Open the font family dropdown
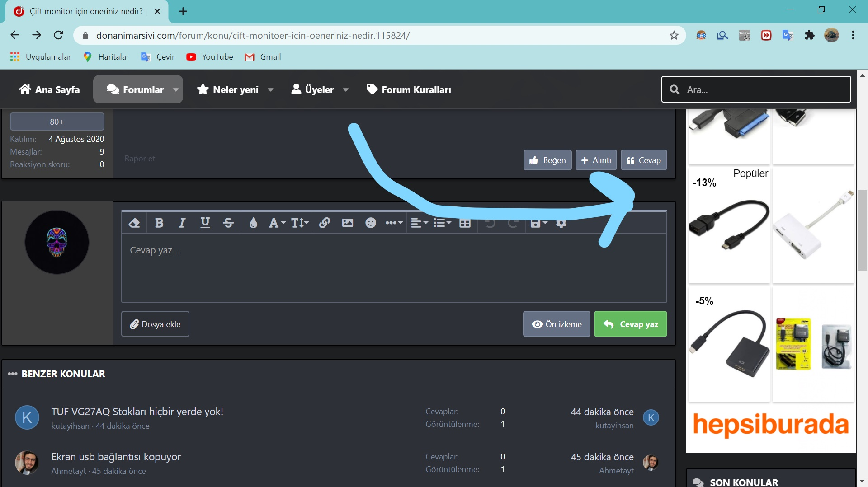868x487 pixels. [277, 223]
